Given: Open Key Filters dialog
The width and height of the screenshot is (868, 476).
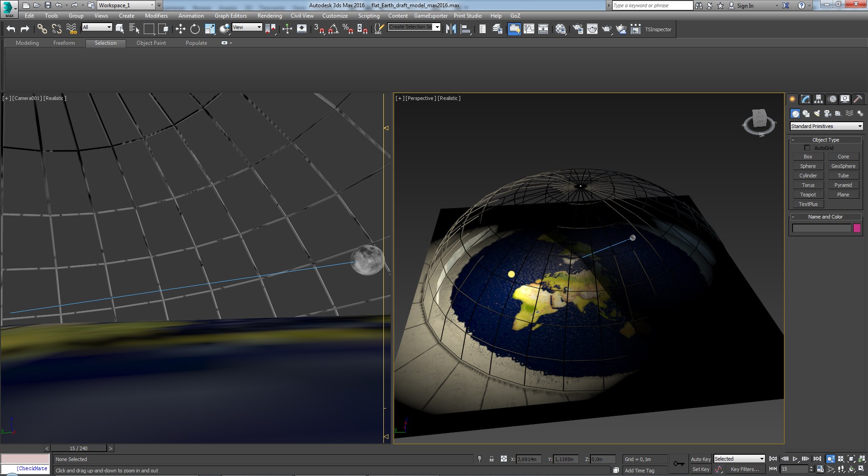Looking at the screenshot, I should tap(744, 469).
